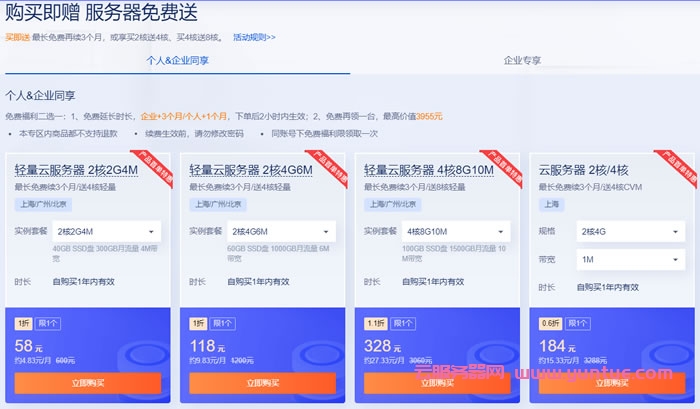Buy the 184元 云服务器 with 立即购买
700x409 pixels.
tap(612, 383)
